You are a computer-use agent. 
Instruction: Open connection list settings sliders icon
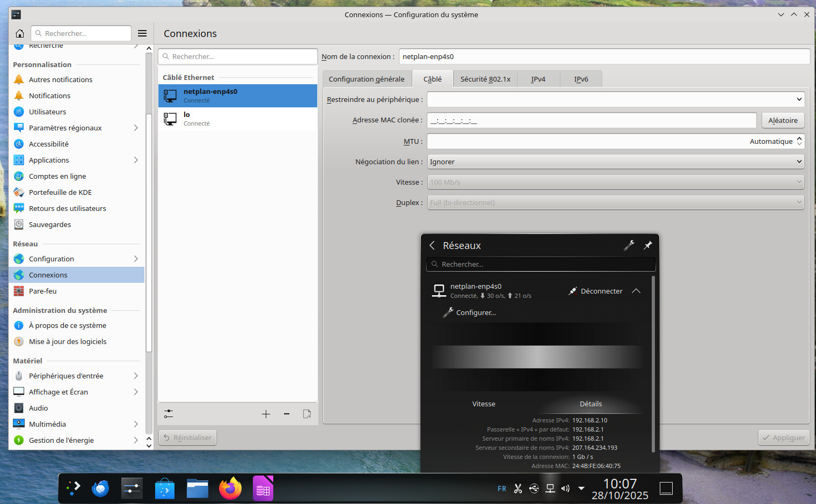[169, 414]
